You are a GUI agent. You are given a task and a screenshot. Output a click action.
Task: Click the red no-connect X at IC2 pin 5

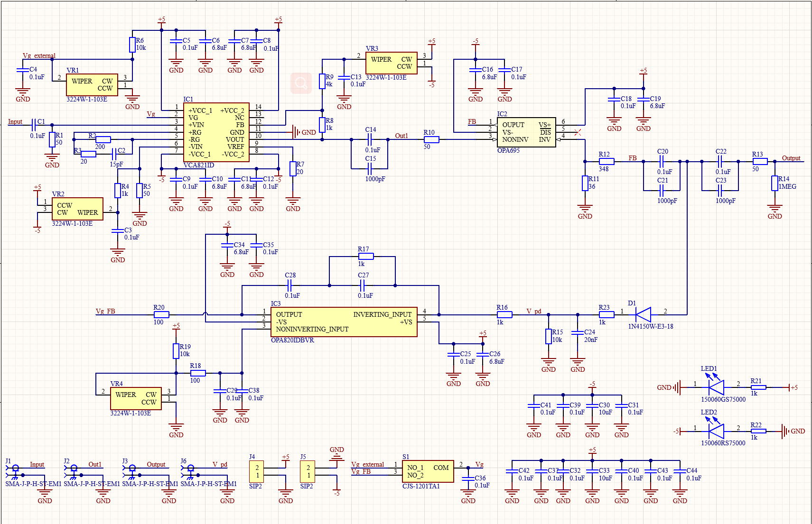click(x=578, y=132)
